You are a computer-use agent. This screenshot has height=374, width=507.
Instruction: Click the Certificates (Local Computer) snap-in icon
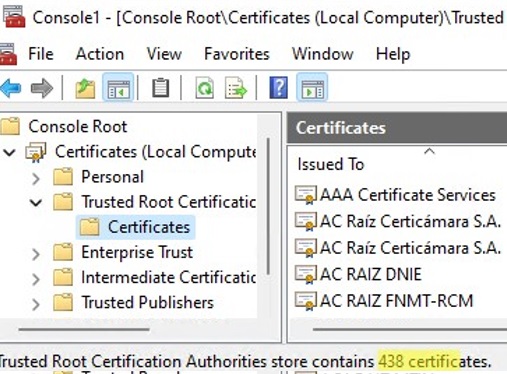tap(36, 152)
